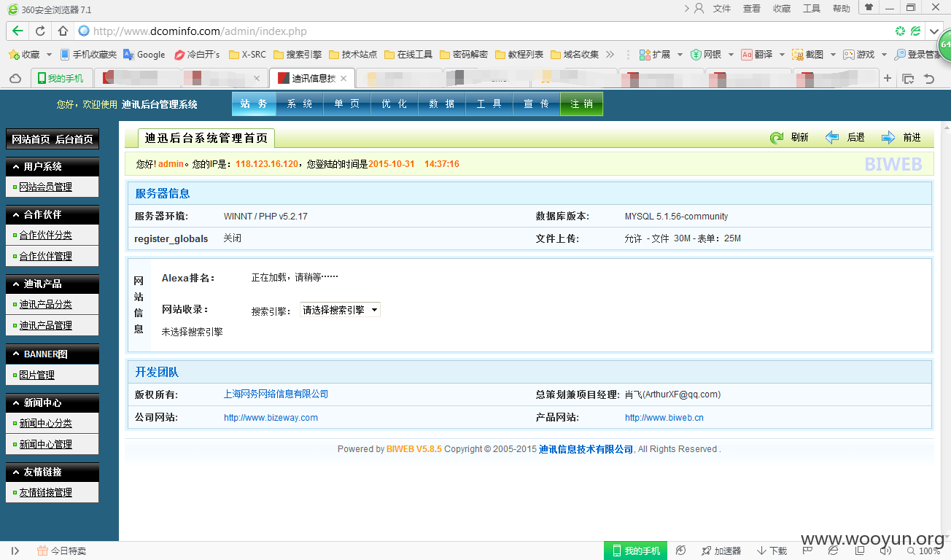Open cloud tab icon left of tabs

click(15, 79)
